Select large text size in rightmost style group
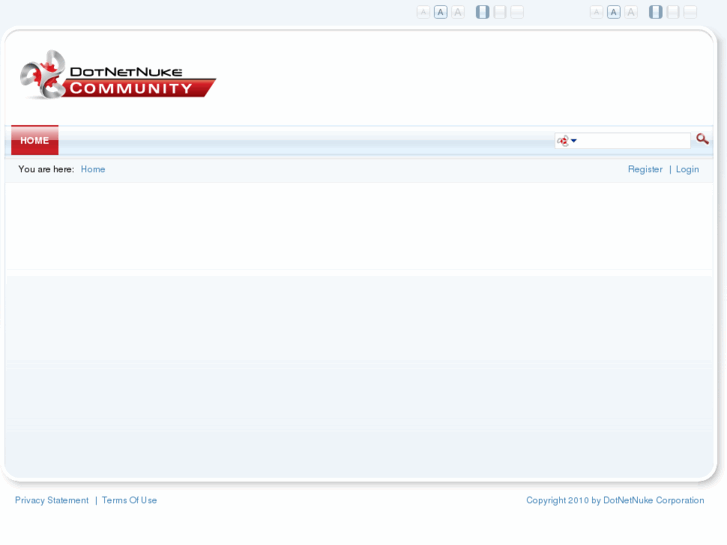Viewport: 727px width, 545px height. click(x=631, y=12)
